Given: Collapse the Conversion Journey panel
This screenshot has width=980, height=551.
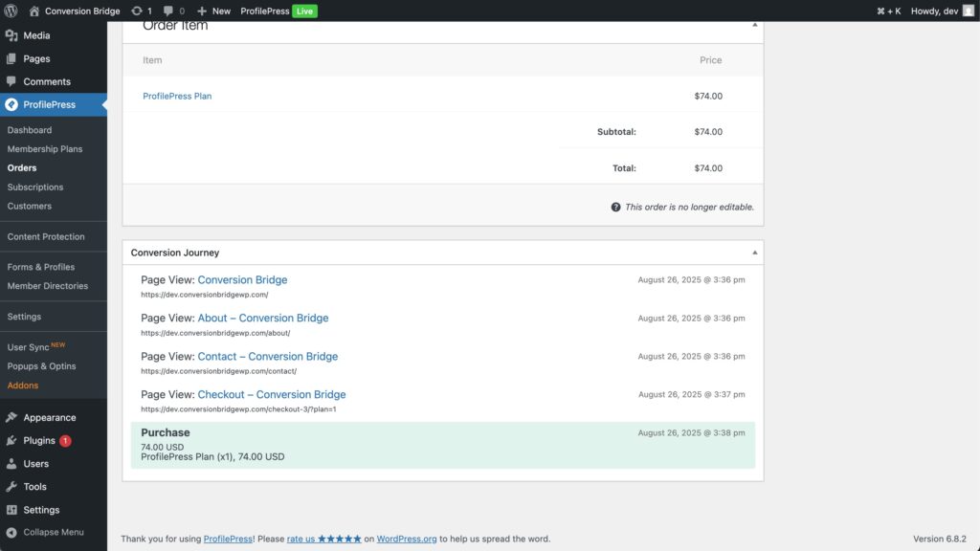Looking at the screenshot, I should coord(754,253).
